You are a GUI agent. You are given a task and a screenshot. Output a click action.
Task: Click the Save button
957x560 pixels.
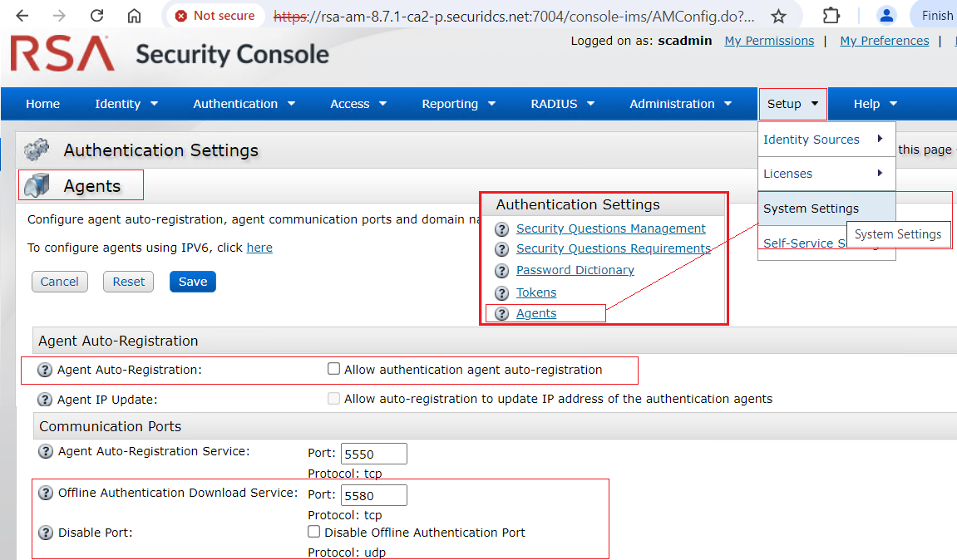pyautogui.click(x=192, y=282)
